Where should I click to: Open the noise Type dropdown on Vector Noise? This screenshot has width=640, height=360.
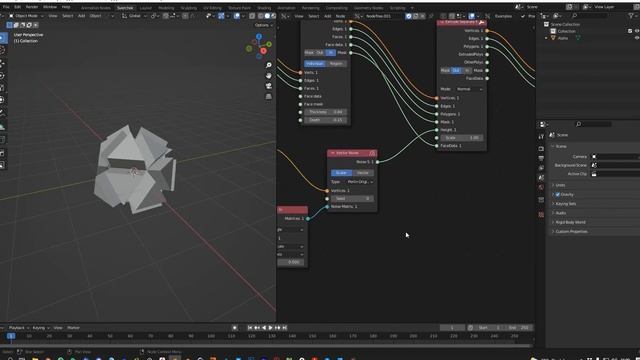[360, 182]
